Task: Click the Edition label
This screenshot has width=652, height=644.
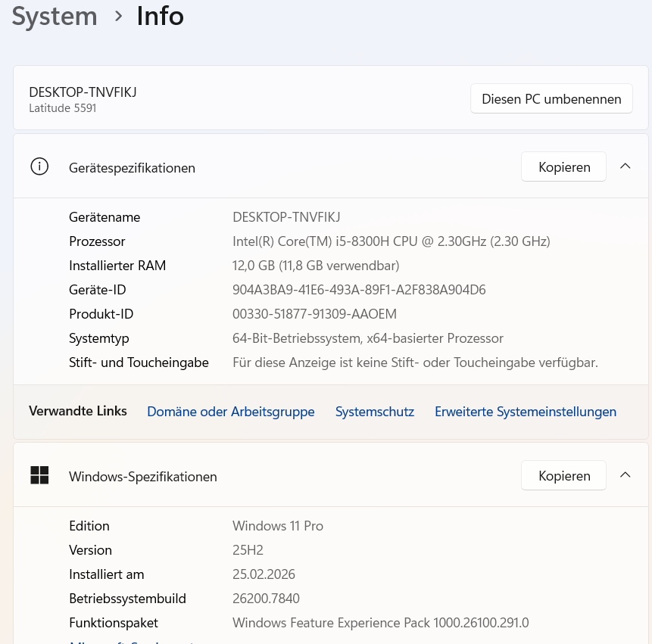Action: click(x=89, y=526)
